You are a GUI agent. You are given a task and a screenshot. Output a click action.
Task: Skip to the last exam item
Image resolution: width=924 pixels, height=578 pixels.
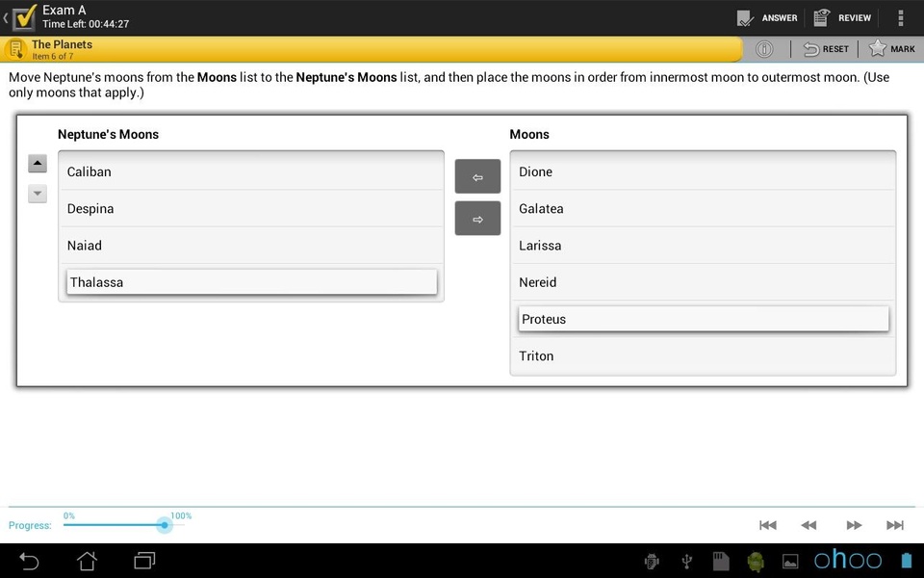pos(894,525)
